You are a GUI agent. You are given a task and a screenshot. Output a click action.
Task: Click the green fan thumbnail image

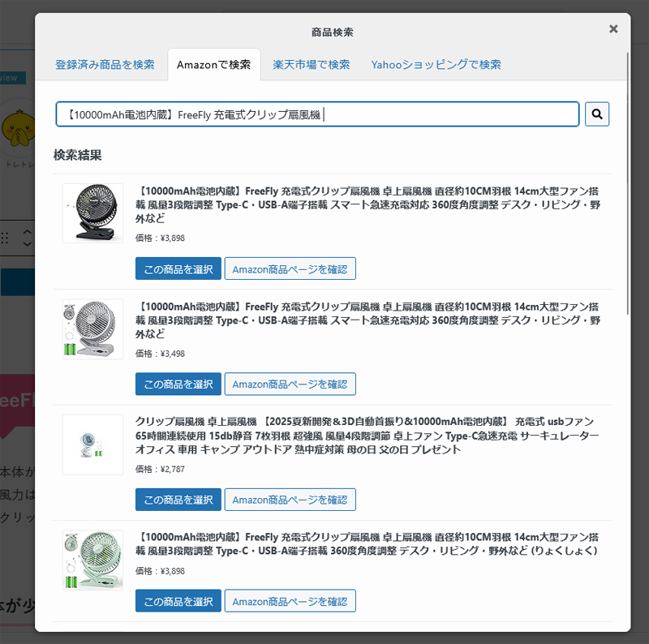[92, 560]
